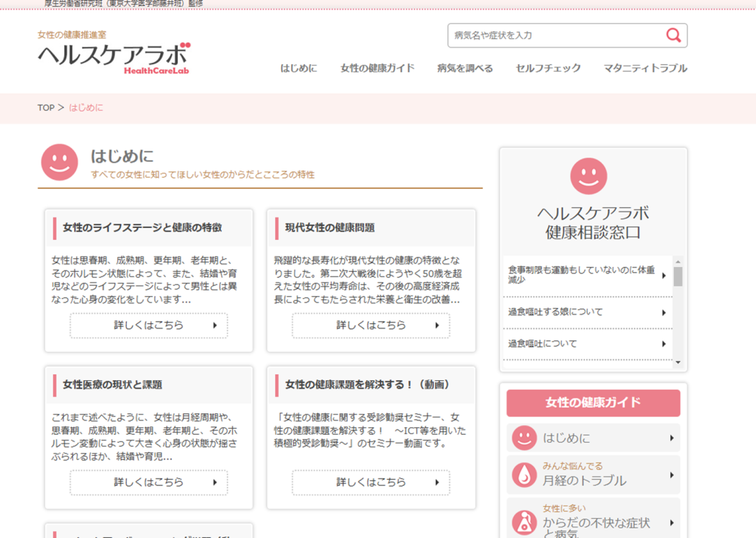Go to TOP breadcrumb link
Screen dimensions: 756x538
tap(46, 108)
